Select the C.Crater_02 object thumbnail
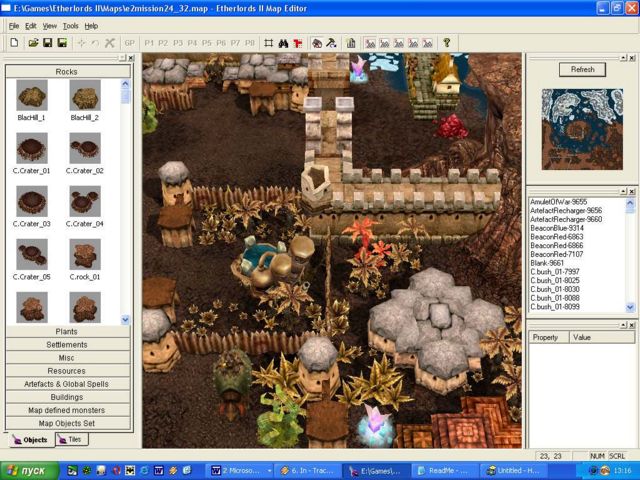This screenshot has width=640, height=480. [85, 148]
